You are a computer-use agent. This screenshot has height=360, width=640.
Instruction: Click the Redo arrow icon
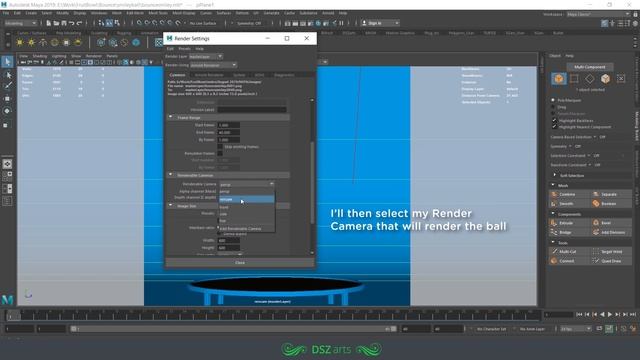tap(79, 23)
